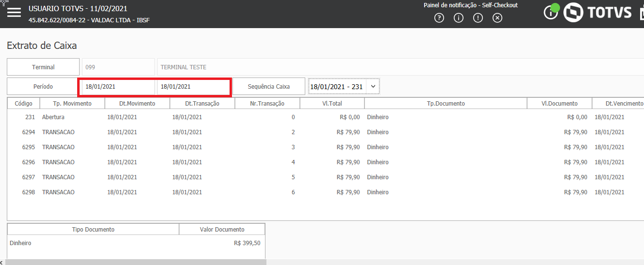The image size is (644, 265).
Task: Sort by Tp.Movimento column header
Action: 72,103
